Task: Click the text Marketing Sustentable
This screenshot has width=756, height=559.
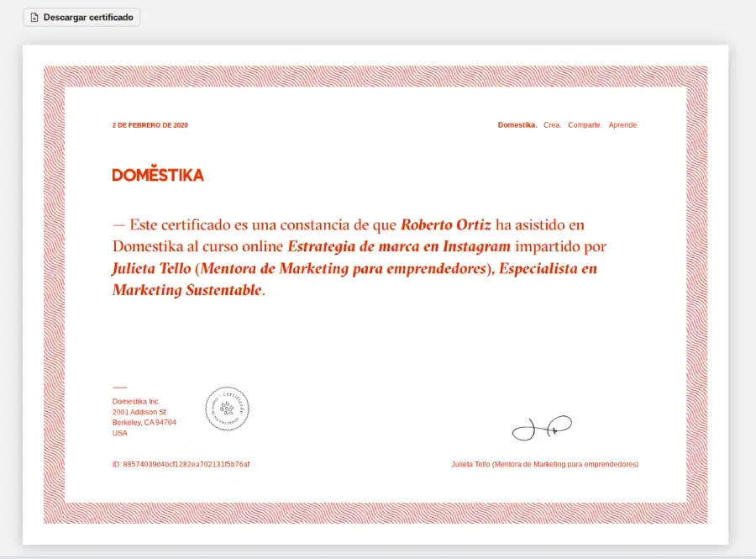Action: coord(187,290)
